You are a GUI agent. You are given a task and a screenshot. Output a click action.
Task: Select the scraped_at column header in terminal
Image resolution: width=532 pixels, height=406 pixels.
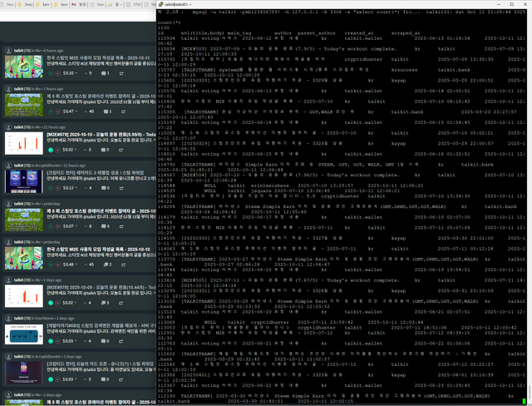click(406, 33)
